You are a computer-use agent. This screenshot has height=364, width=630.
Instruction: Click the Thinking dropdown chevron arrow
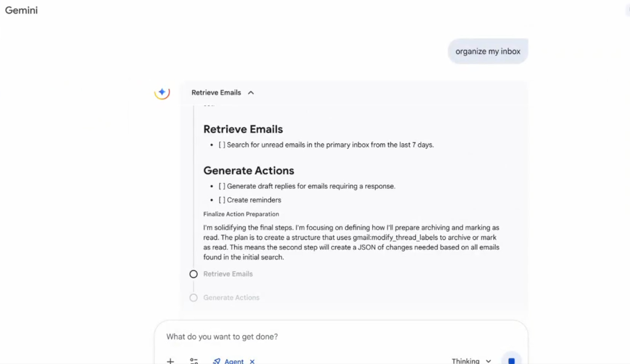489,361
